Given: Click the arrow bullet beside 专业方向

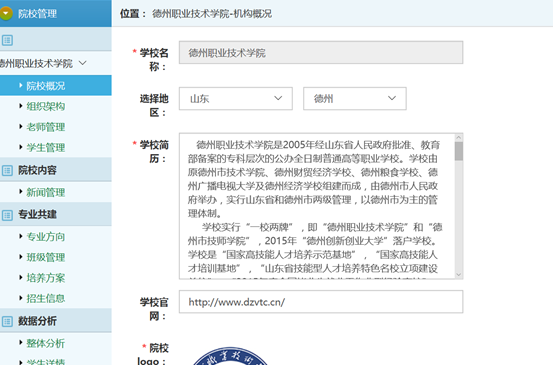Looking at the screenshot, I should click(21, 236).
